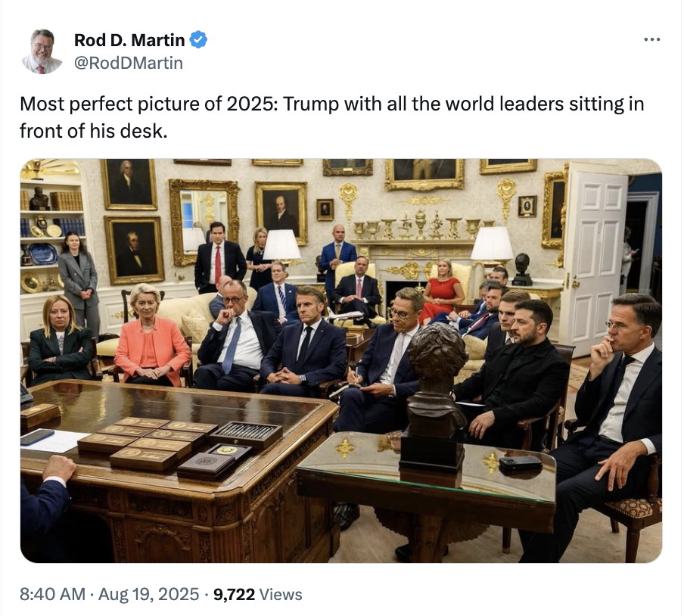
Task: Click the standing man wearing a red tie
Action: 219,257
